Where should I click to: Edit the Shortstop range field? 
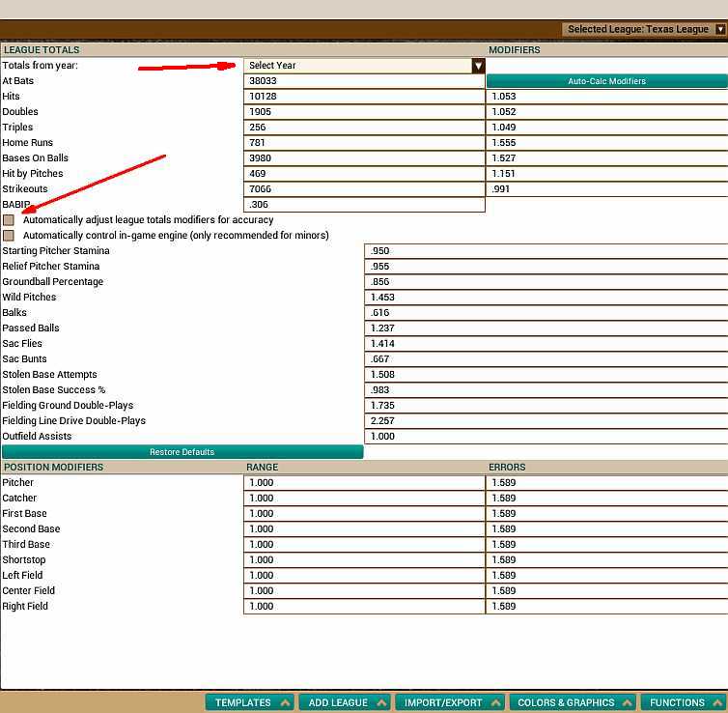364,560
